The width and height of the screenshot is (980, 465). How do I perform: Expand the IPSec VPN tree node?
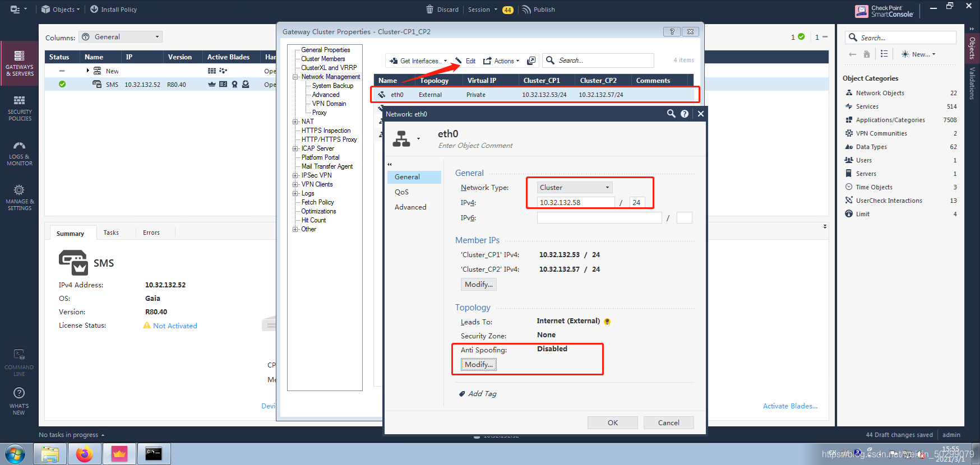click(295, 175)
